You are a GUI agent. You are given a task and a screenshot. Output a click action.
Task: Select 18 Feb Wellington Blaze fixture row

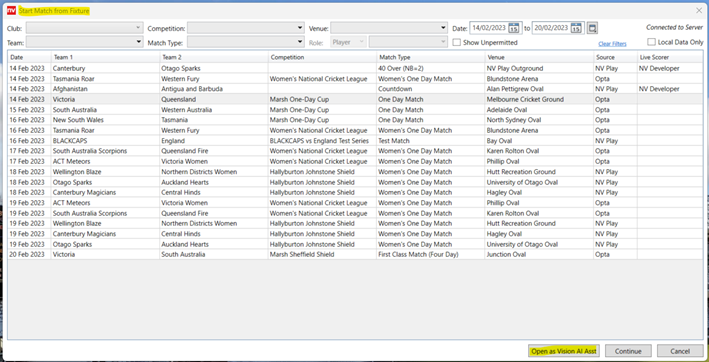click(355, 172)
